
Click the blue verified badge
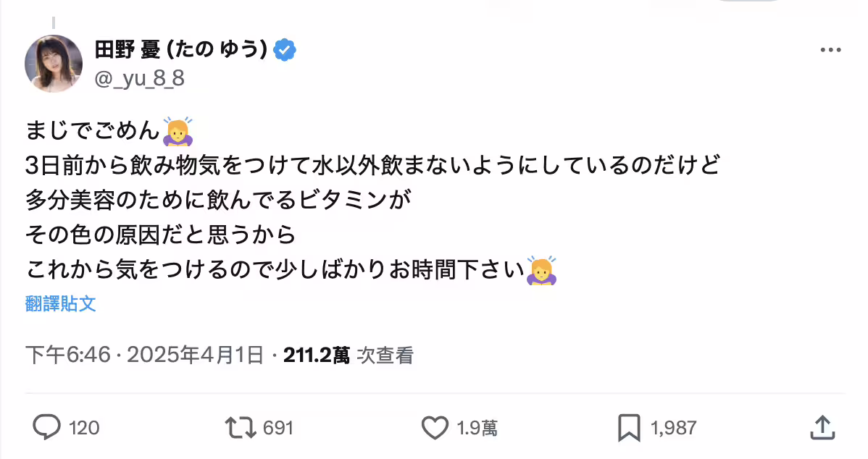coord(285,49)
